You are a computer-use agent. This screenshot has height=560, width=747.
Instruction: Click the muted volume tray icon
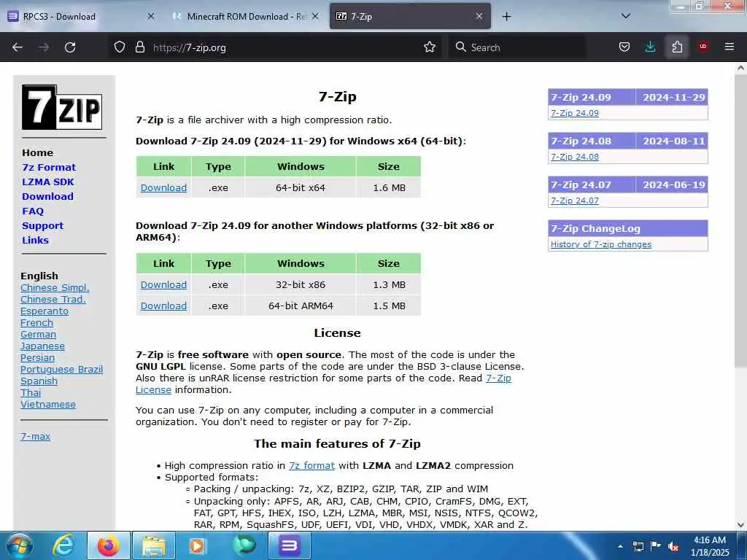coord(673,547)
